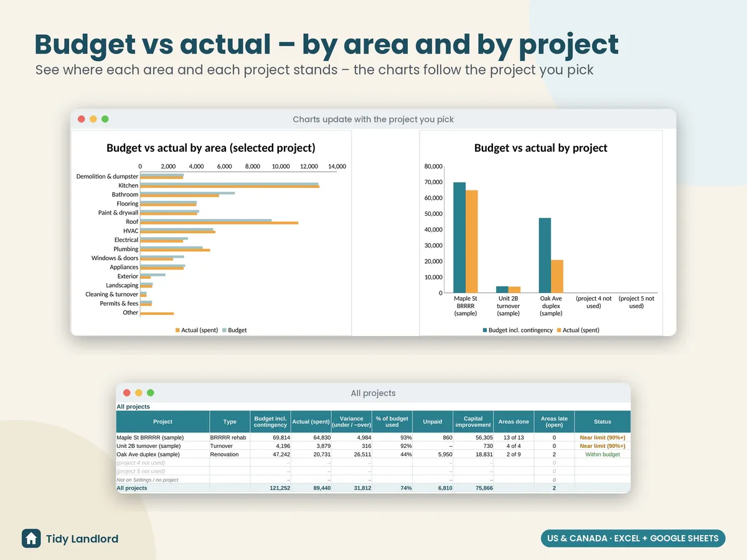The image size is (747, 560).
Task: Click the teal Budget incl. contingency legend swatch
Action: tap(485, 330)
